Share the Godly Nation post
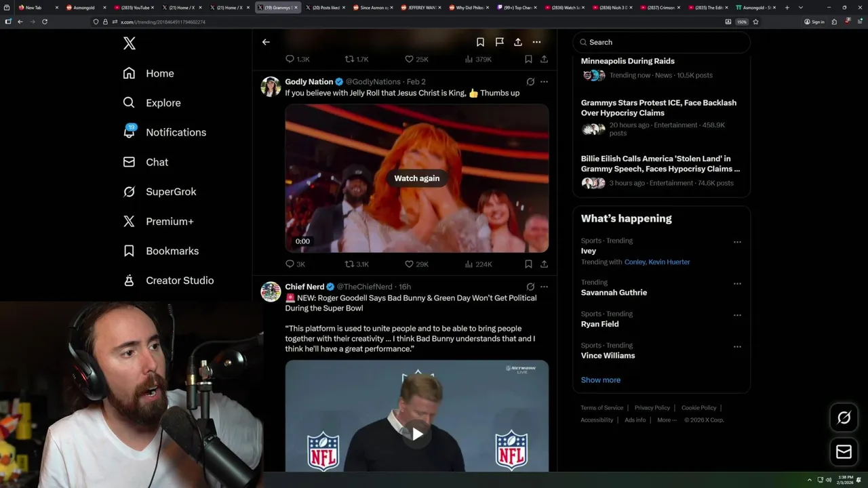 pyautogui.click(x=544, y=264)
